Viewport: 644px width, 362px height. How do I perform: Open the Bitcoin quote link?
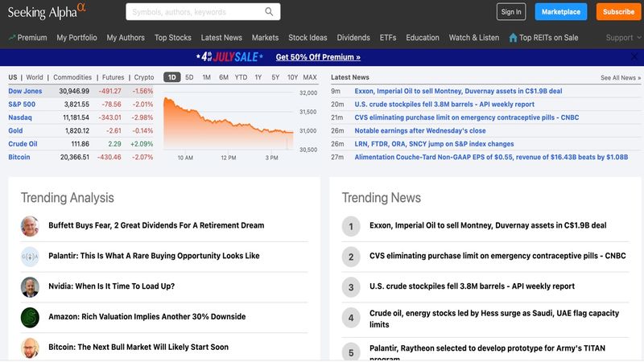tap(19, 157)
